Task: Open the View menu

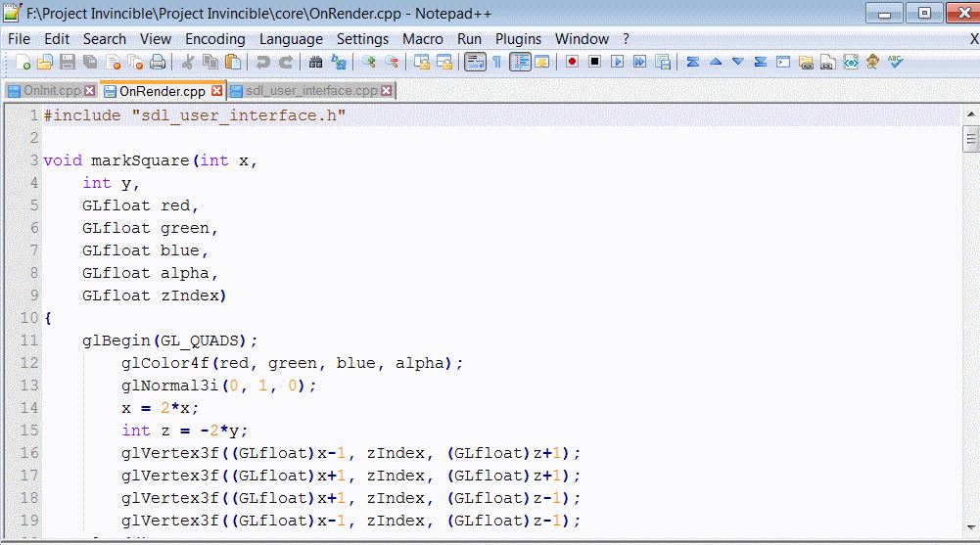Action: [156, 39]
